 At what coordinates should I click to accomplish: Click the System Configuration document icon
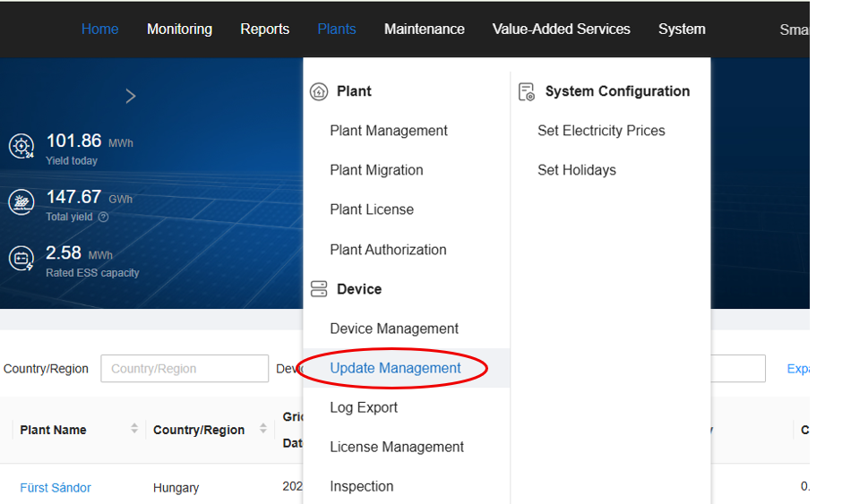coord(527,91)
